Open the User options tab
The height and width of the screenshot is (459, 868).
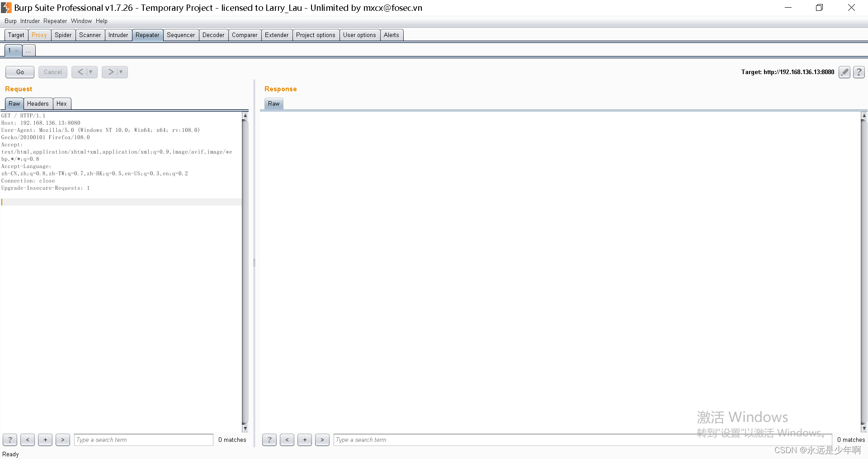359,35
